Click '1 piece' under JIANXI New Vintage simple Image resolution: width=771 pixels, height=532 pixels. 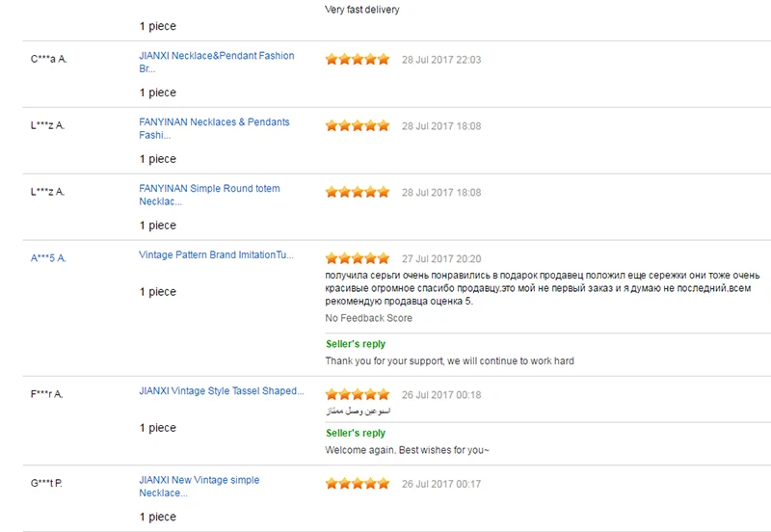[157, 517]
